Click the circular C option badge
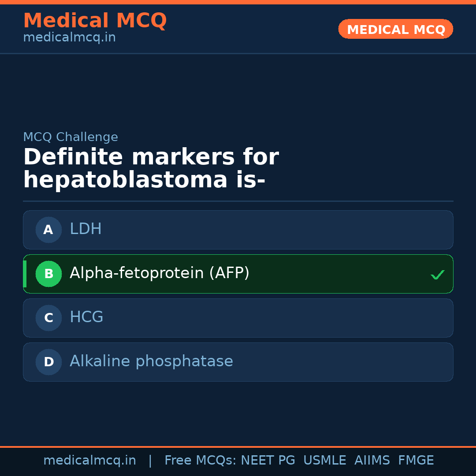This screenshot has height=476, width=476. (x=48, y=318)
